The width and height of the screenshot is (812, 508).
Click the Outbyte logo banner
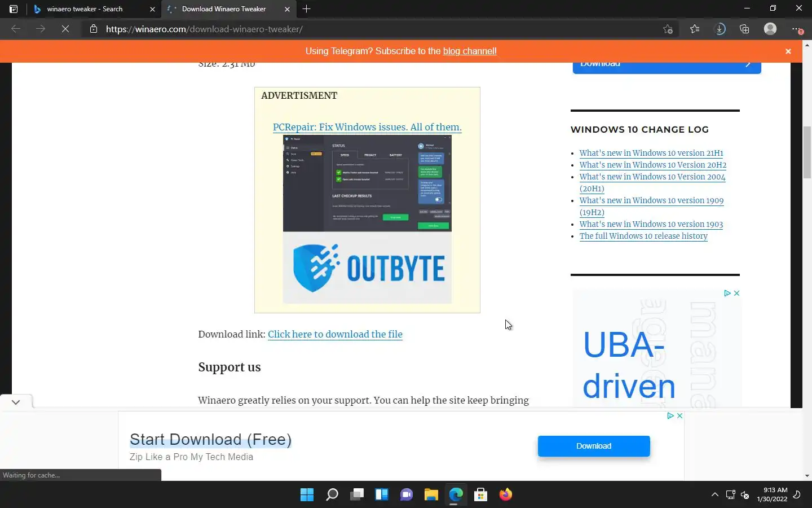point(367,268)
